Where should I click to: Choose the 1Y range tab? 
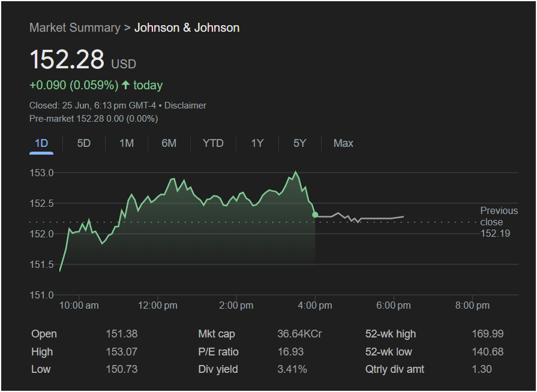coord(257,143)
